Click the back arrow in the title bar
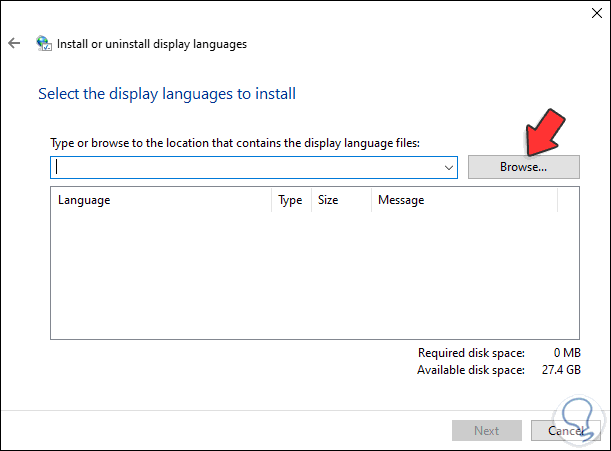The image size is (611, 451). tap(14, 43)
